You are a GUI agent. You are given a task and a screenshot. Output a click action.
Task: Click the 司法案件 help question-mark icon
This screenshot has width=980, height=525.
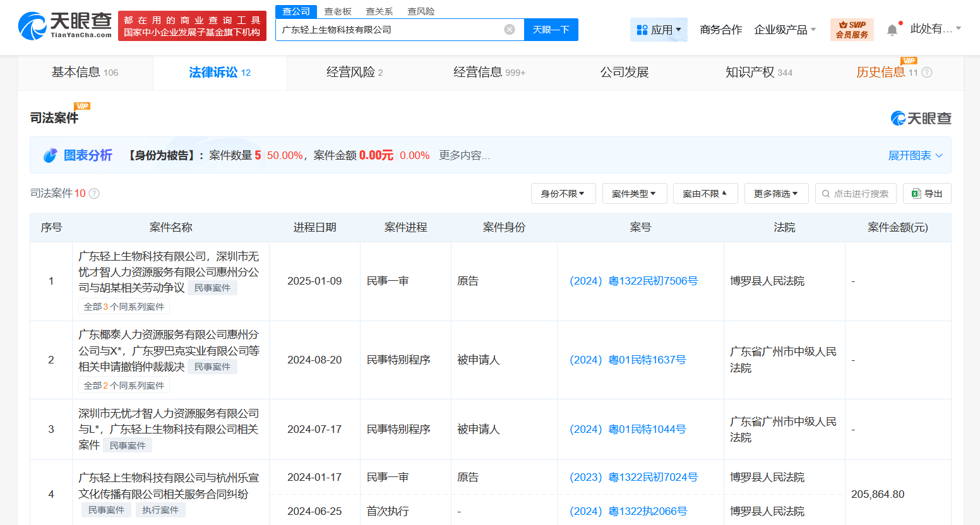[93, 193]
